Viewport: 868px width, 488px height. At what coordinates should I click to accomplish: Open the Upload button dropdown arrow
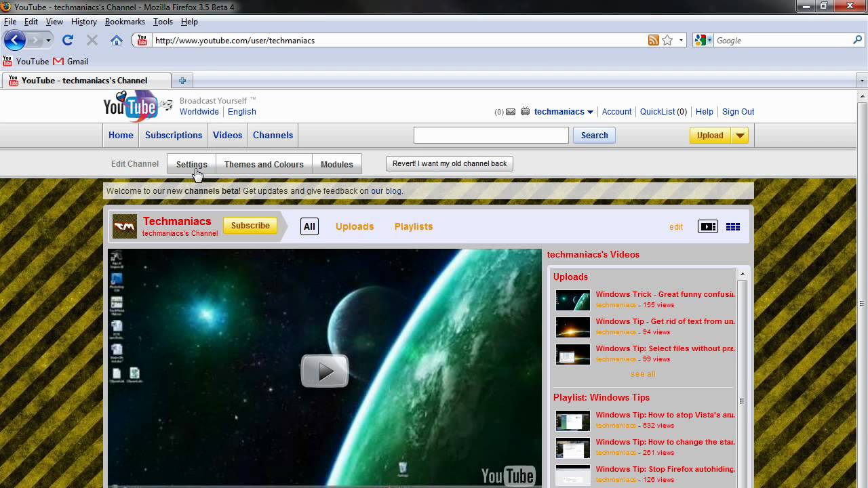pos(740,136)
